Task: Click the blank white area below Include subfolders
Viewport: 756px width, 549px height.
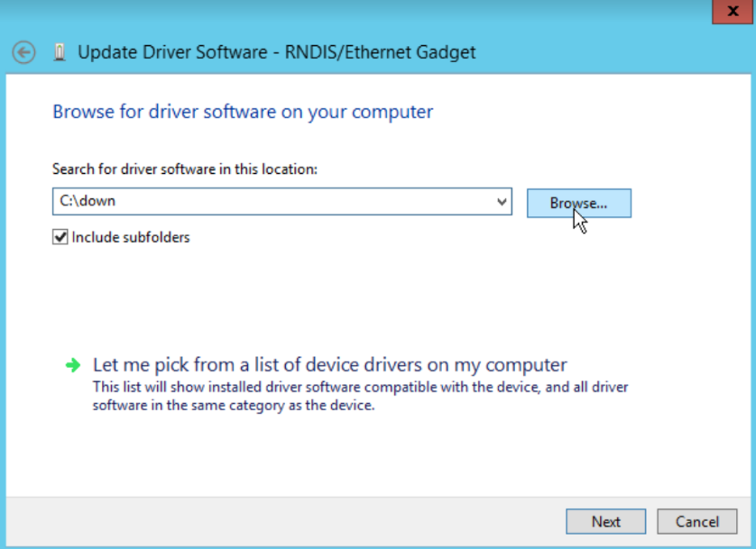Action: (x=361, y=297)
